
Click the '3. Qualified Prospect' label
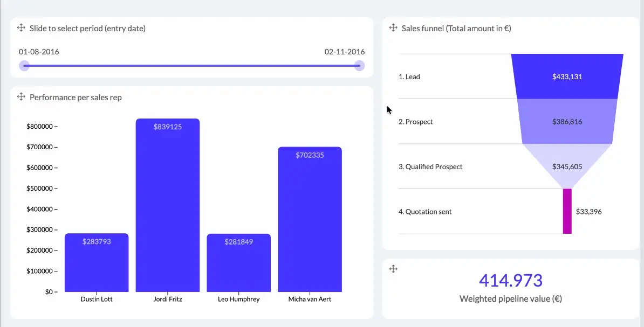point(430,166)
